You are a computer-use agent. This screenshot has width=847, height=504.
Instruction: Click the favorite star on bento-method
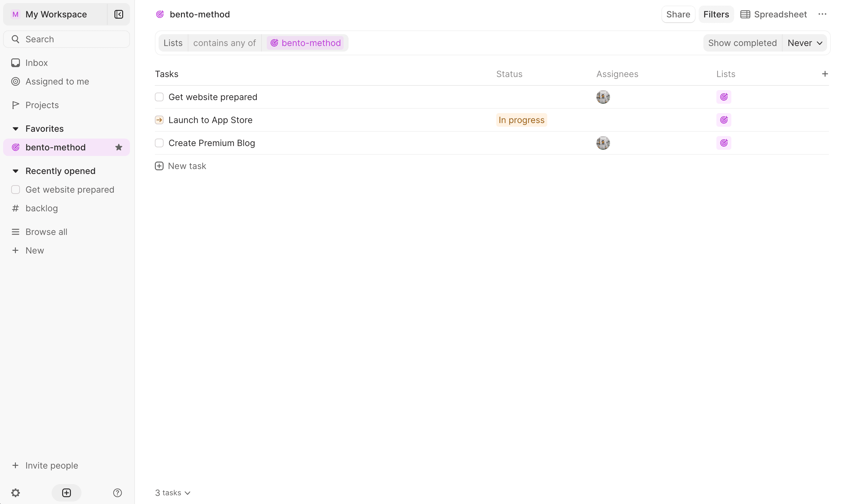(118, 147)
